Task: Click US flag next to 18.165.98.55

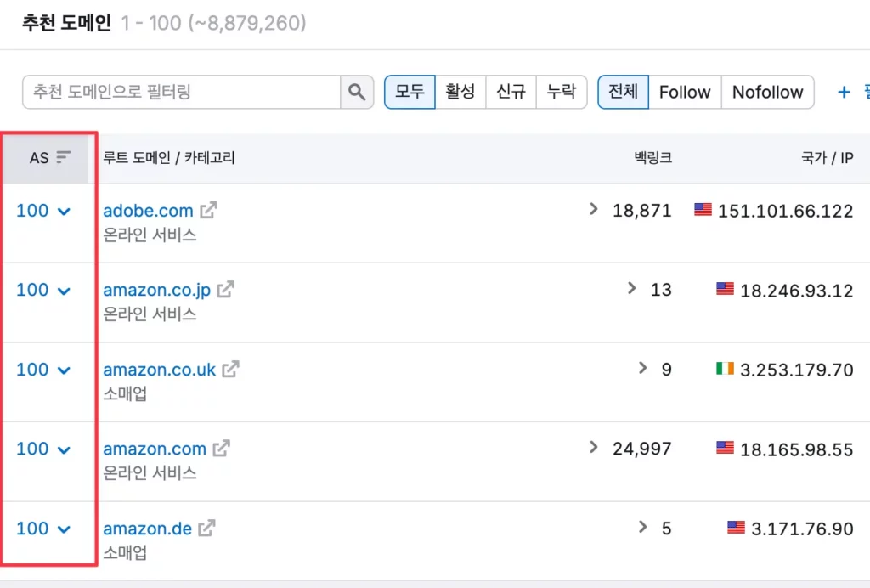Action: point(725,447)
